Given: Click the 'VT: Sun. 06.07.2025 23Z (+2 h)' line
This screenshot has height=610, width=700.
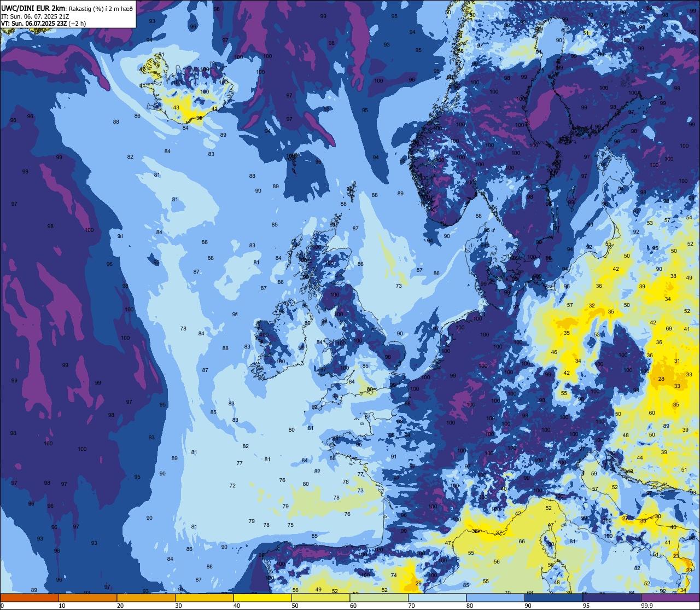Looking at the screenshot, I should coord(43,24).
